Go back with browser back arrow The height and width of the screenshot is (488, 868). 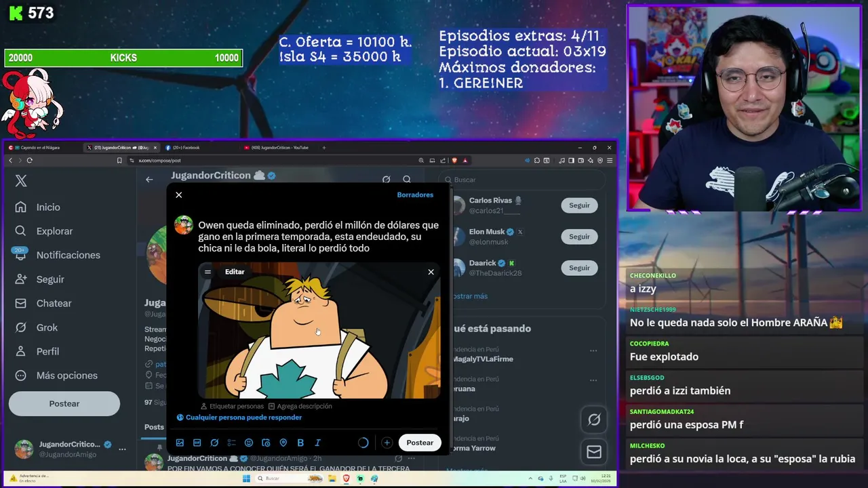[10, 161]
